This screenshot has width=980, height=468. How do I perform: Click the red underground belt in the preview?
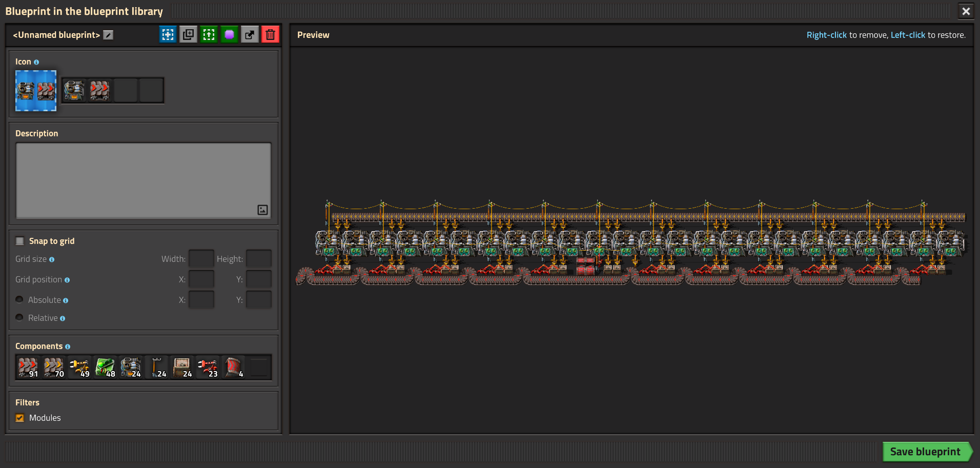(585, 267)
